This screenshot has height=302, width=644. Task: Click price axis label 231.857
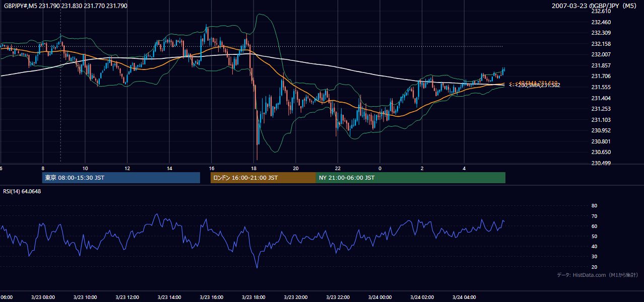point(601,65)
